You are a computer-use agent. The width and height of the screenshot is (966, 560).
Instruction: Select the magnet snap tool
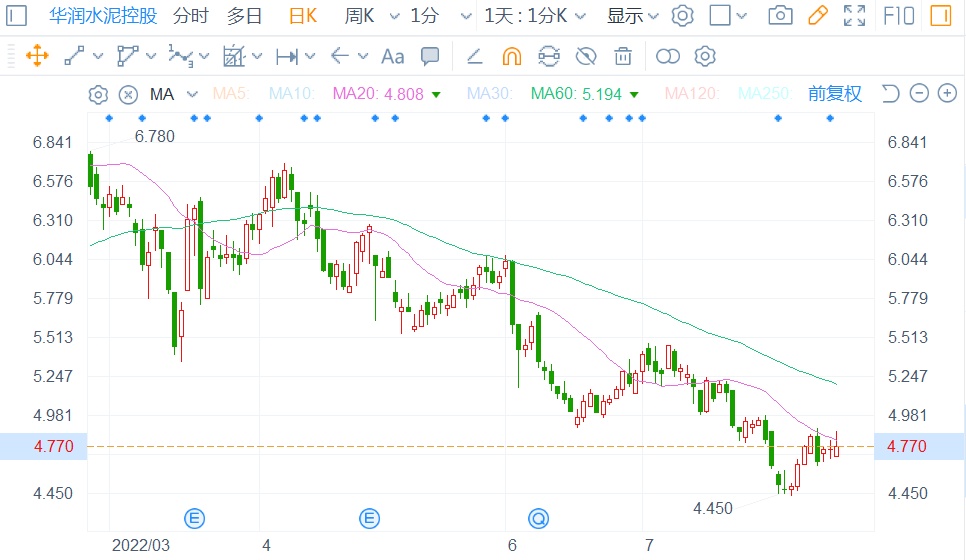[511, 56]
